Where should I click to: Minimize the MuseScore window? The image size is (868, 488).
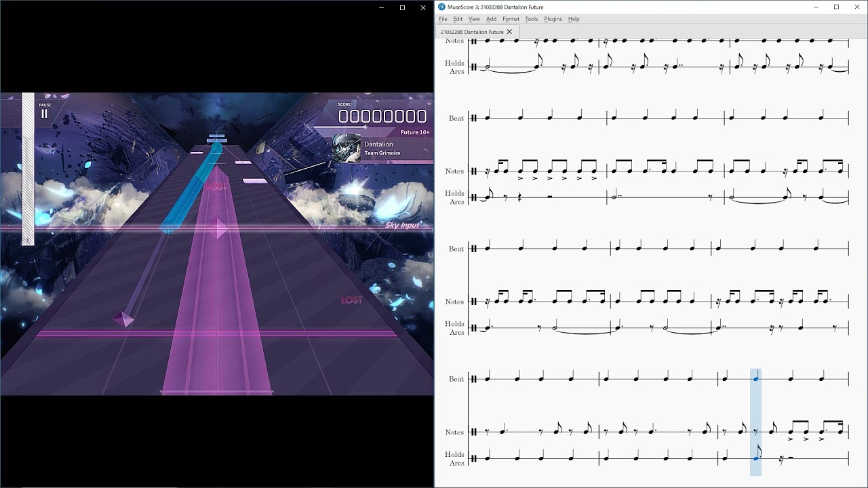pyautogui.click(x=817, y=7)
